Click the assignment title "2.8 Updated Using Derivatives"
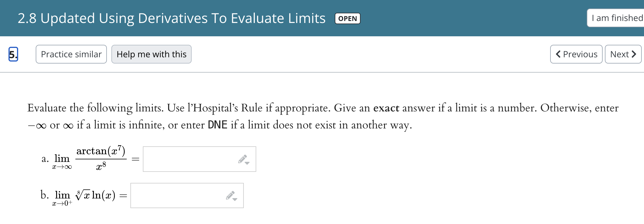Screen dimensions: 644x224 click(170, 18)
